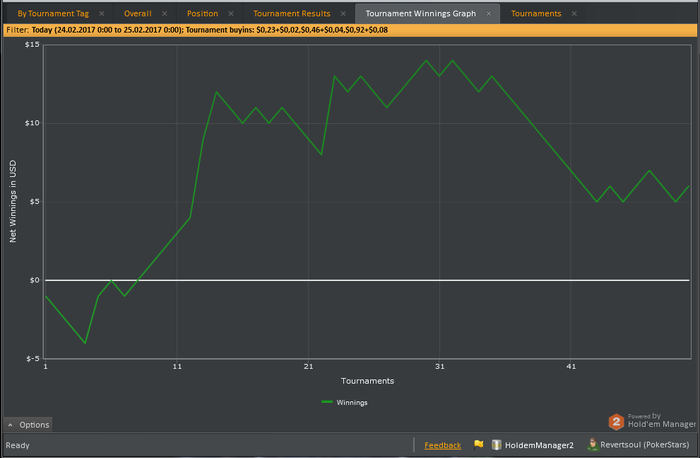Click the Net Winnings in USD axis title

click(12, 201)
